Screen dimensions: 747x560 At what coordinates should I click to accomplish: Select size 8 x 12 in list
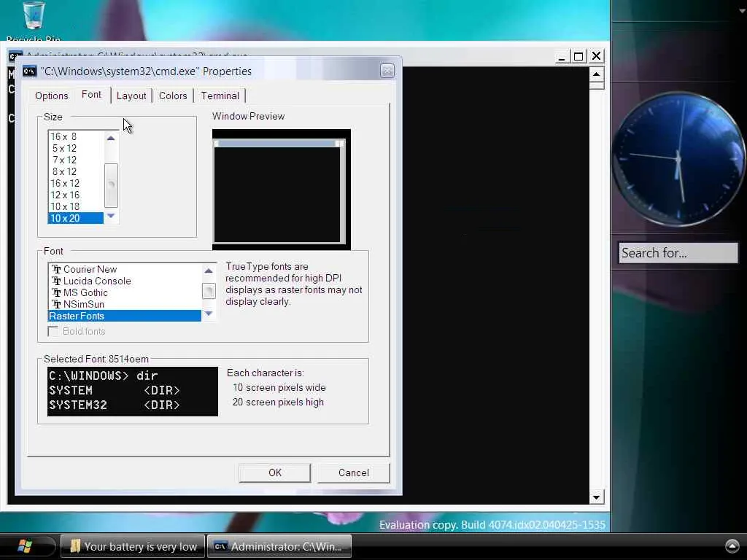(x=76, y=171)
